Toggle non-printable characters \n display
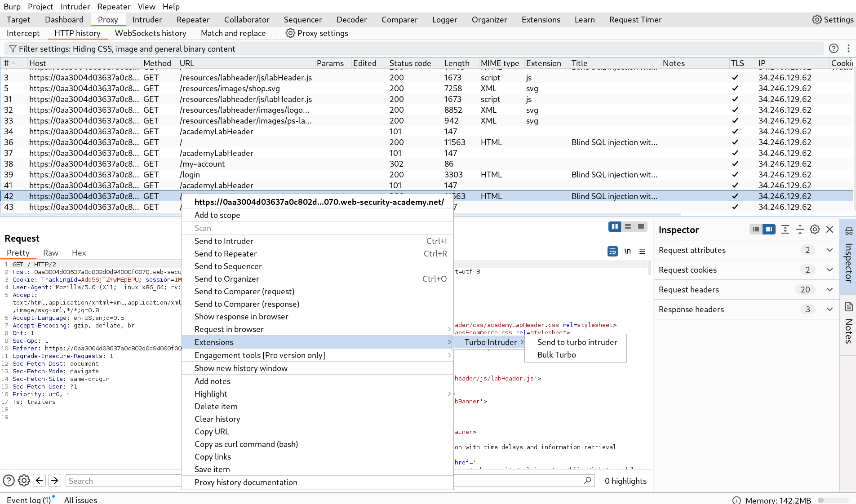856x504 pixels. [627, 252]
